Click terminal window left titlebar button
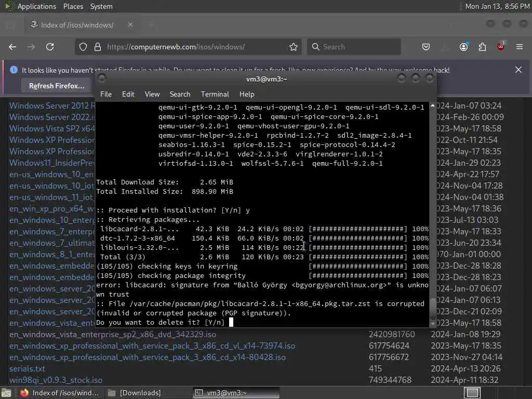Image resolution: width=532 pixels, height=399 pixels. point(101,78)
